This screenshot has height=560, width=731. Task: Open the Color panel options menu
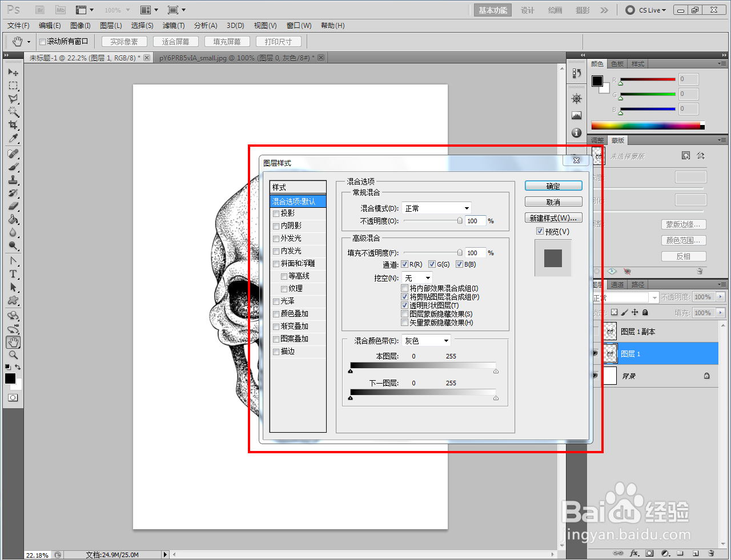pos(722,64)
